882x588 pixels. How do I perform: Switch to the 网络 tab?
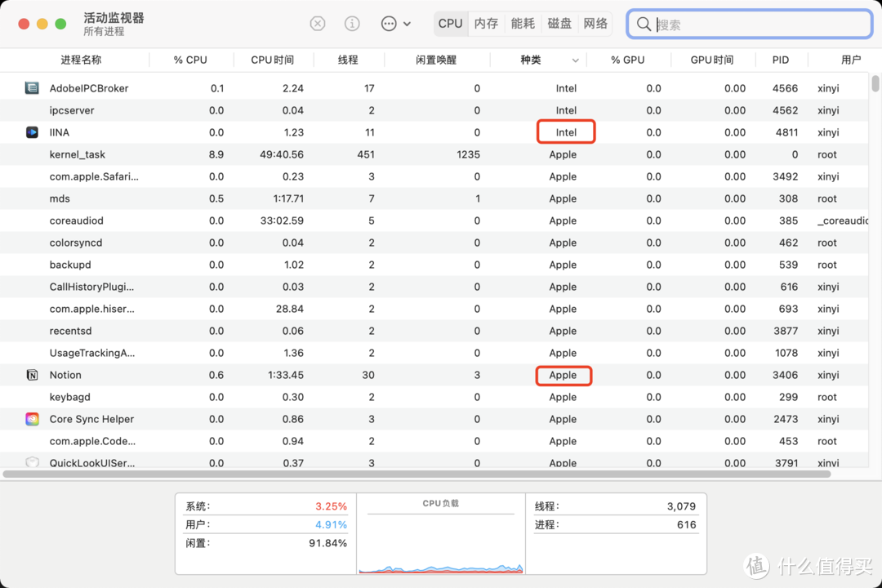(x=595, y=23)
